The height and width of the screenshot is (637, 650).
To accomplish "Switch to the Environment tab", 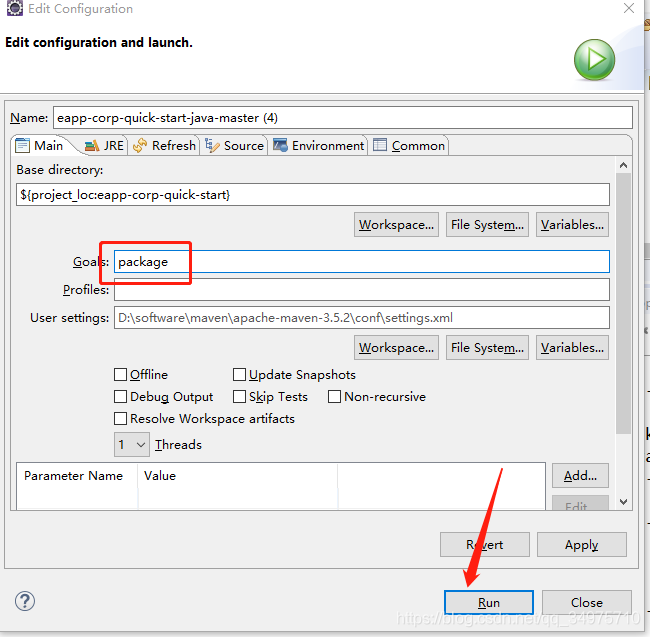I will (x=318, y=145).
